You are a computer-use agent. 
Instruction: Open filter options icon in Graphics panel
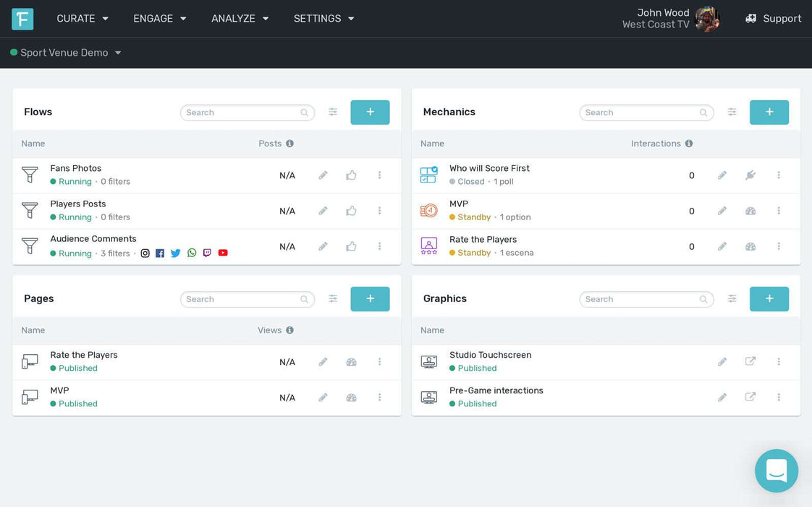(732, 299)
